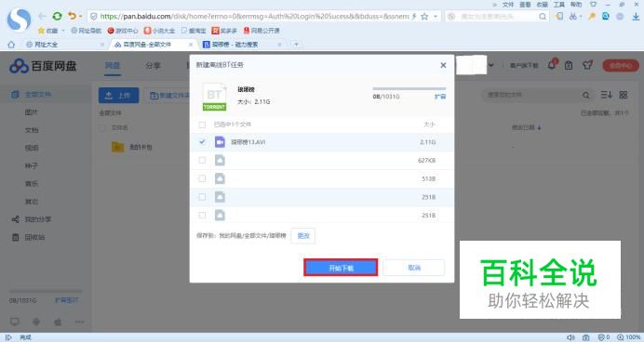Select 全部文件 in the sidebar
644x342 pixels.
pyautogui.click(x=46, y=94)
